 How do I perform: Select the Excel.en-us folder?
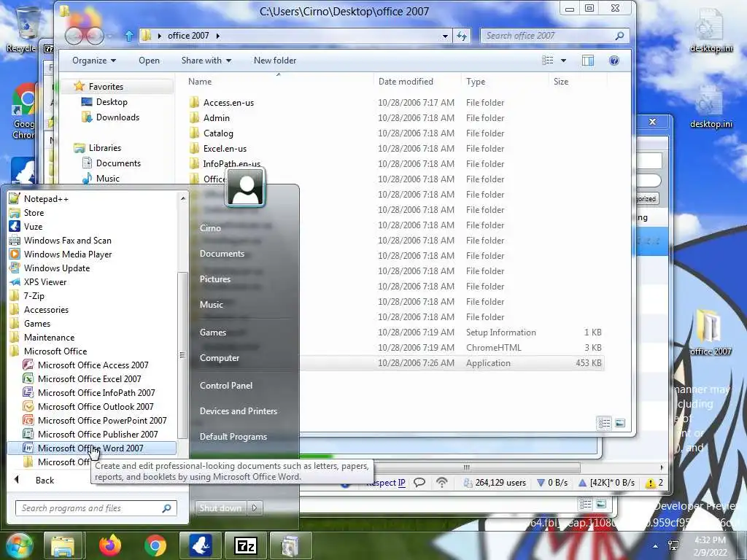(225, 149)
